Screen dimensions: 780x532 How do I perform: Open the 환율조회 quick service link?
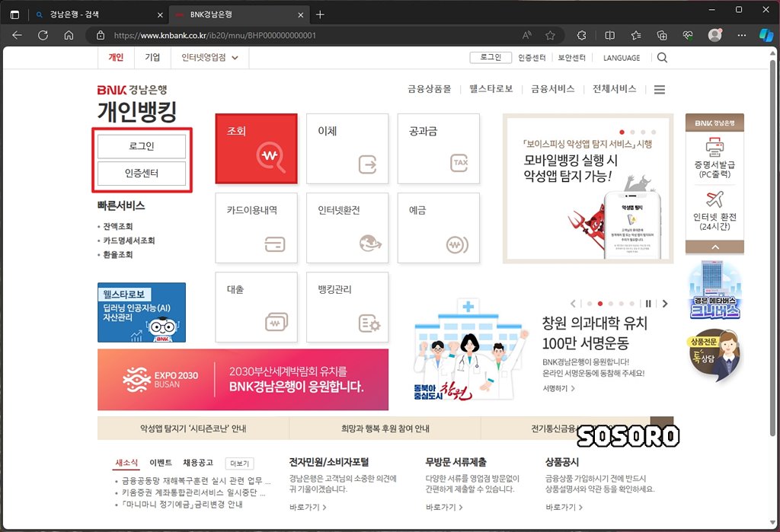118,254
